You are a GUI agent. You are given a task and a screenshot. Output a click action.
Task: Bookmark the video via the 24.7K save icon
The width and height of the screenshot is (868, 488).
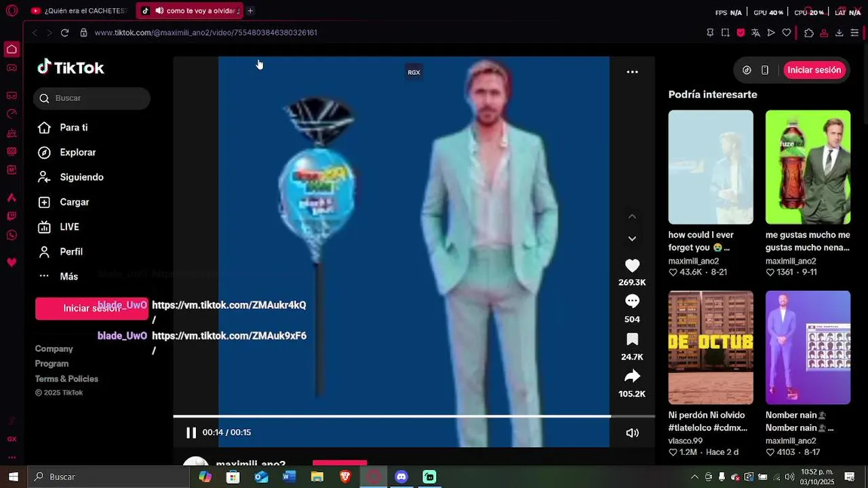(x=632, y=339)
